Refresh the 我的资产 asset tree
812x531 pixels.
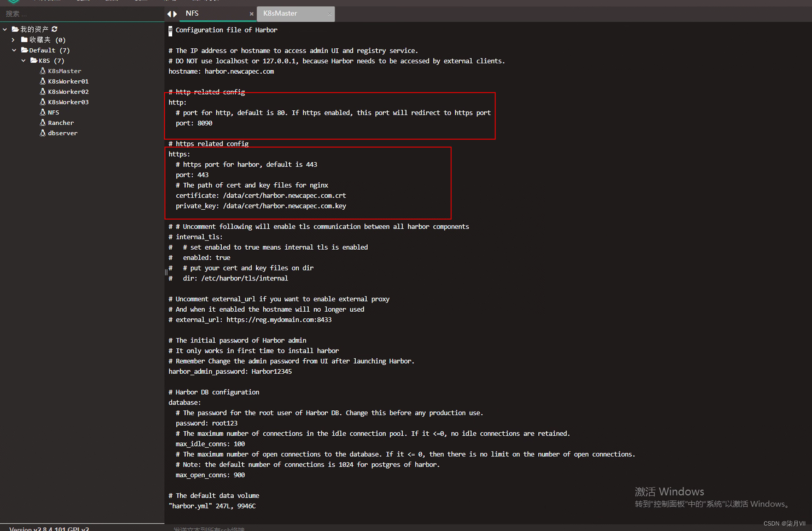[x=54, y=29]
